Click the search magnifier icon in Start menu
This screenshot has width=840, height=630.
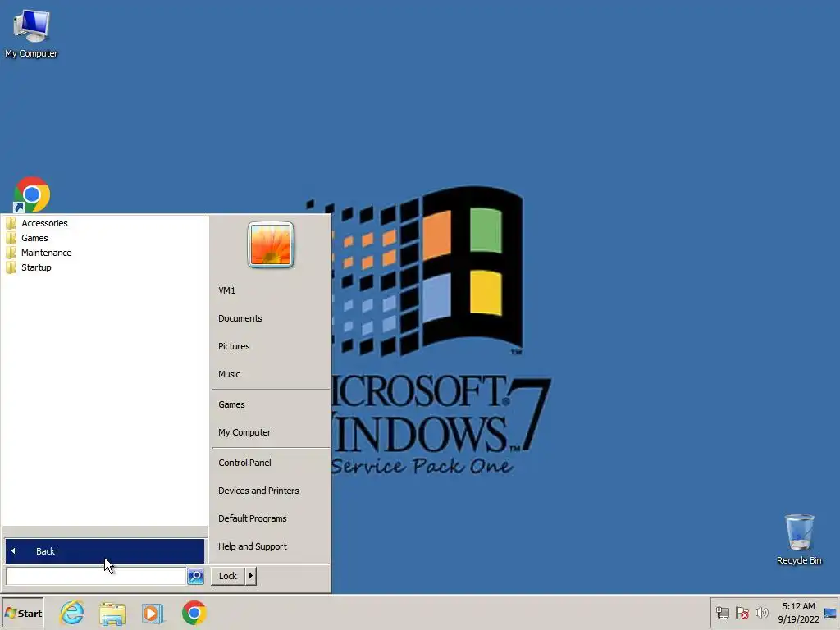click(195, 576)
